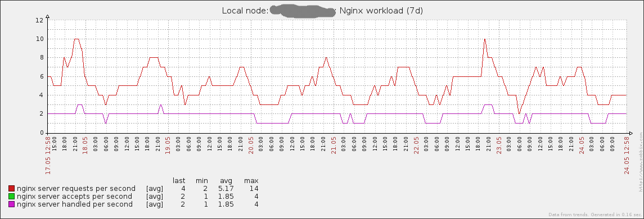Viewport: 644px width, 219px height.
Task: Click the magenta handled per second legend swatch
Action: [11, 204]
